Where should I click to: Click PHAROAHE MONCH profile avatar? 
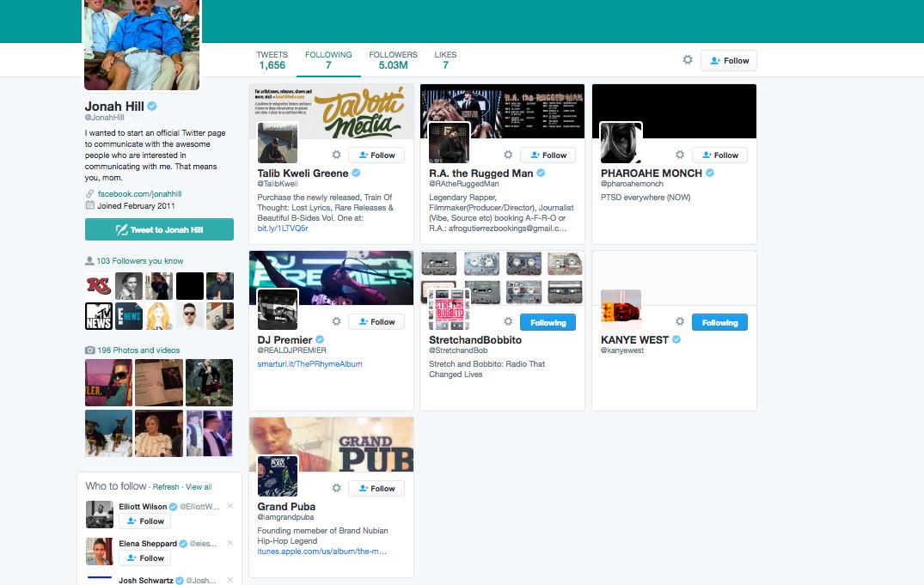tap(620, 143)
